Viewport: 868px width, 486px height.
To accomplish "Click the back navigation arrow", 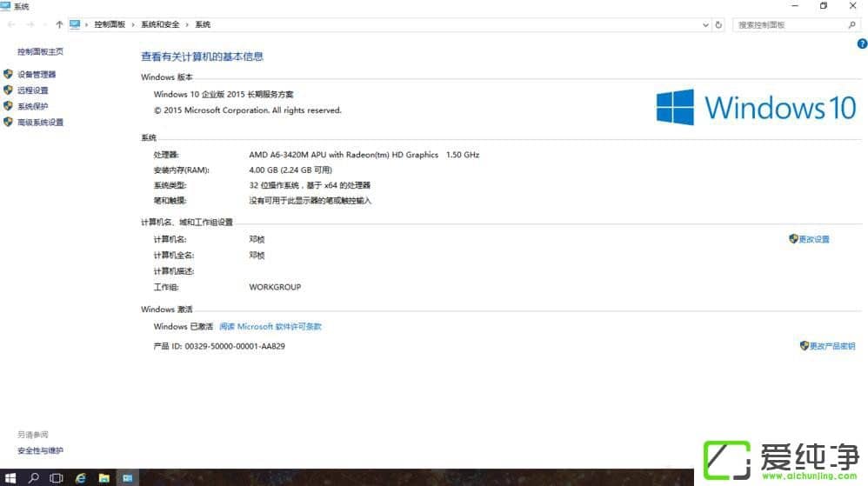I will point(11,24).
